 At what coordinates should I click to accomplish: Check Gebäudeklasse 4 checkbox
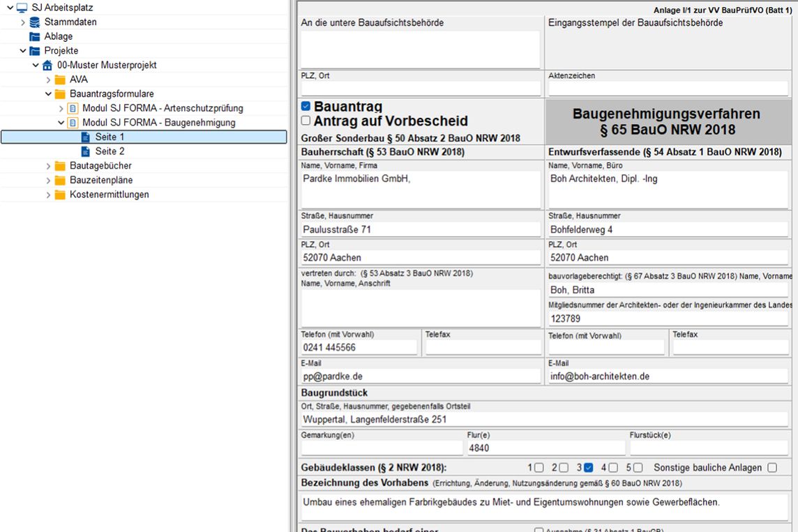pos(614,468)
